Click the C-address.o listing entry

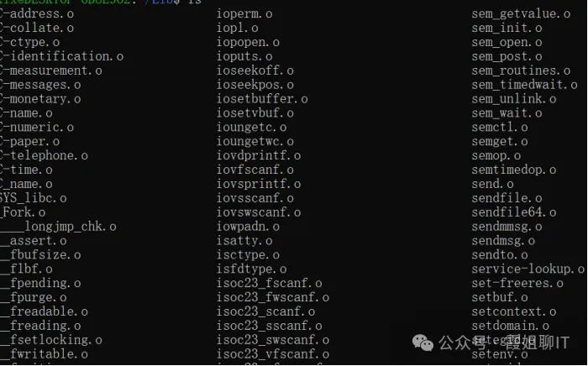coord(37,14)
